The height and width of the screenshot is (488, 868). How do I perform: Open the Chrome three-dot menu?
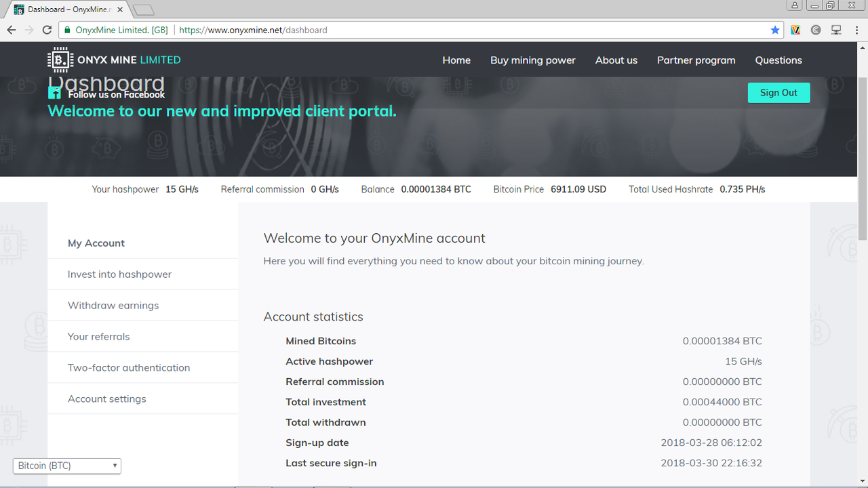(856, 30)
